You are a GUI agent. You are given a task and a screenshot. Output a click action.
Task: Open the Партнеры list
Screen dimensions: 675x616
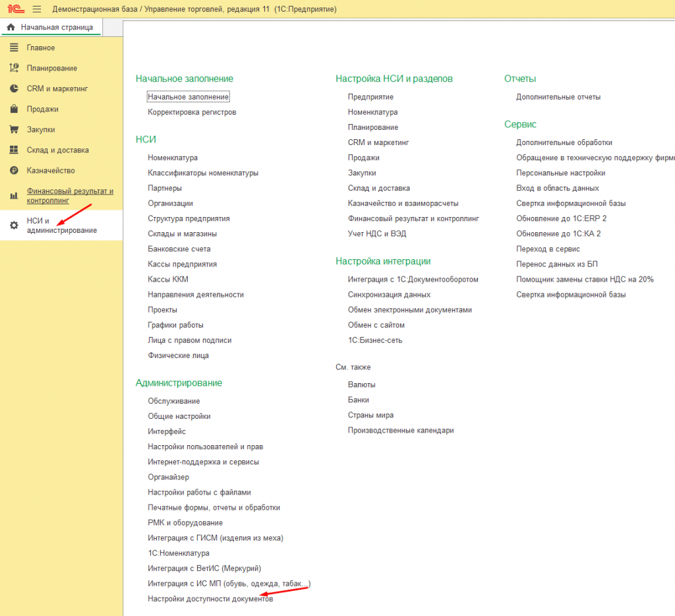[165, 188]
